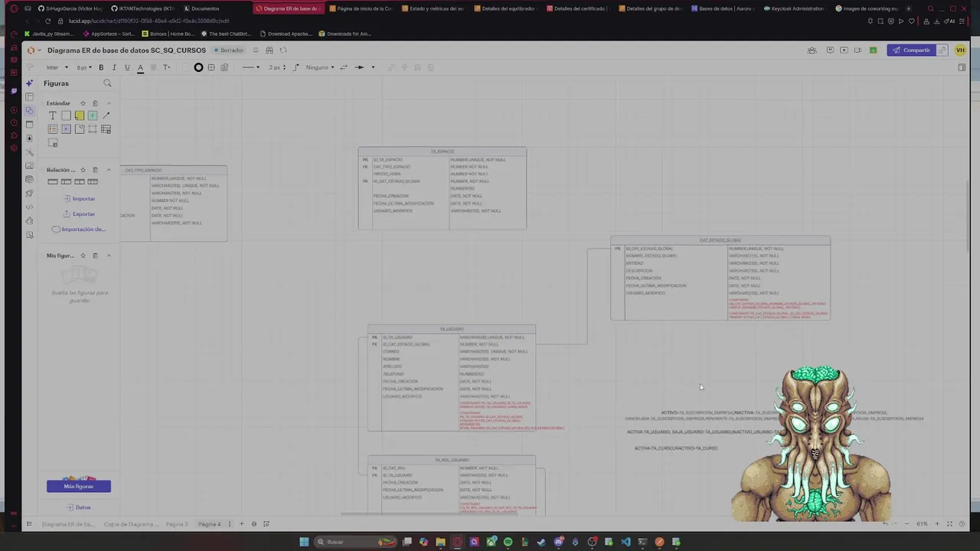Open the arrow end style dropdown

tap(364, 67)
